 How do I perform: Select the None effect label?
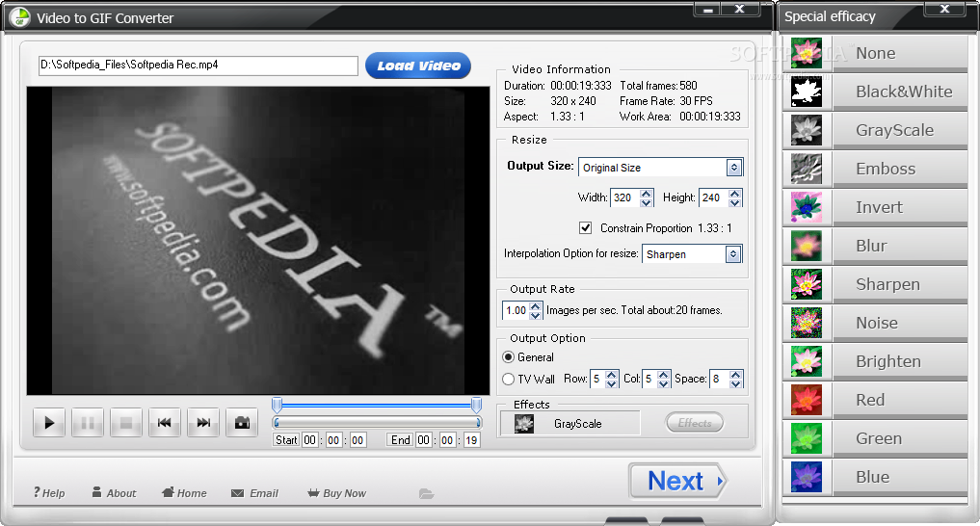click(876, 53)
